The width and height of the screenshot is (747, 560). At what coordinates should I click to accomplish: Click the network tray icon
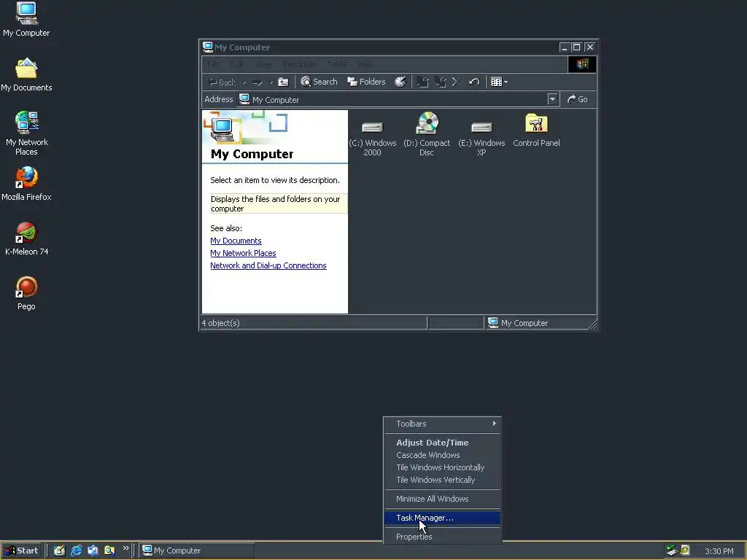pyautogui.click(x=672, y=551)
